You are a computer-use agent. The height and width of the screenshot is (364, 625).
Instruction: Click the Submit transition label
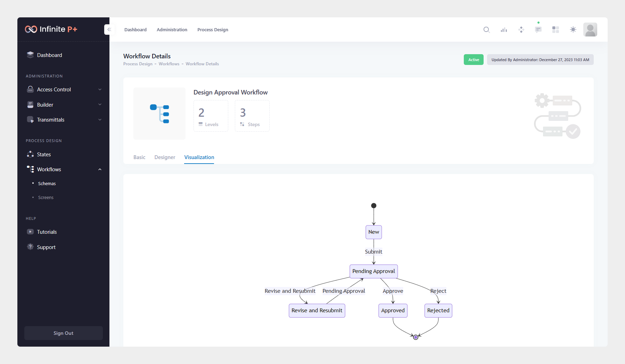[x=373, y=252]
